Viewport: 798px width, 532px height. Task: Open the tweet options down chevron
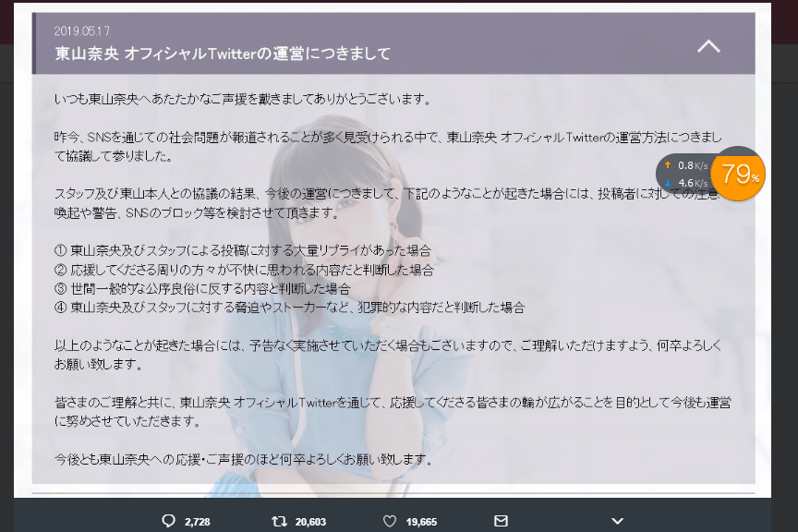617,521
